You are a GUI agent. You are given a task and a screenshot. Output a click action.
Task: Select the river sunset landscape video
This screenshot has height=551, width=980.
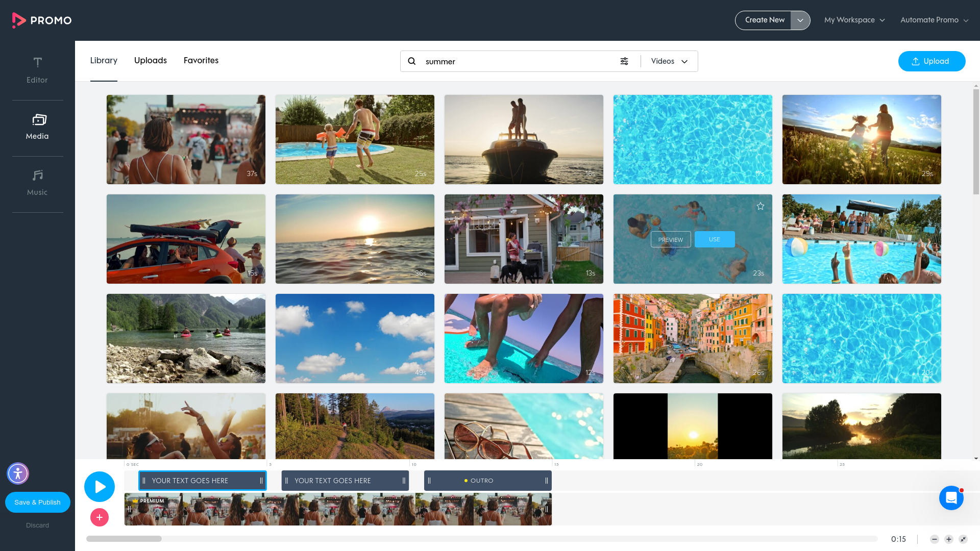click(862, 426)
